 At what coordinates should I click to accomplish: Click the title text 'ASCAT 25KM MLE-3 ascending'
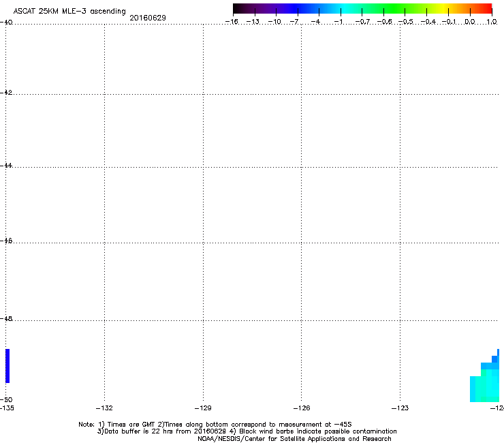pyautogui.click(x=69, y=12)
